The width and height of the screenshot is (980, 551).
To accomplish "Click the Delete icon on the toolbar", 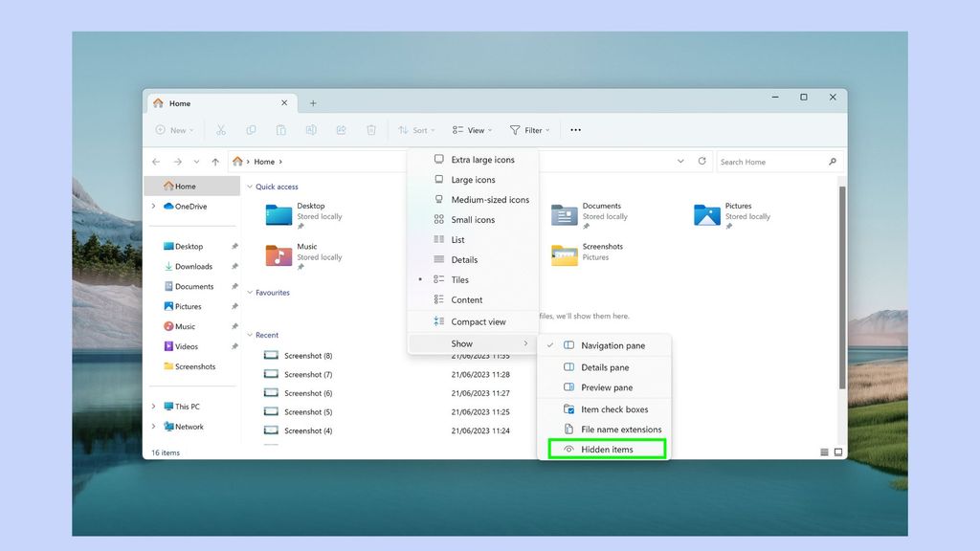I will [370, 130].
